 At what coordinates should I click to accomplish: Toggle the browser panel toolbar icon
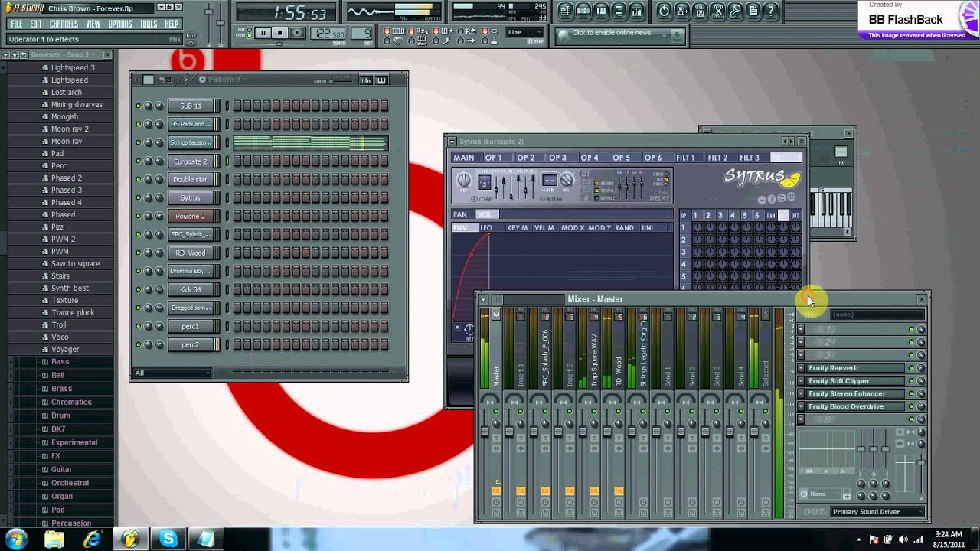point(619,11)
